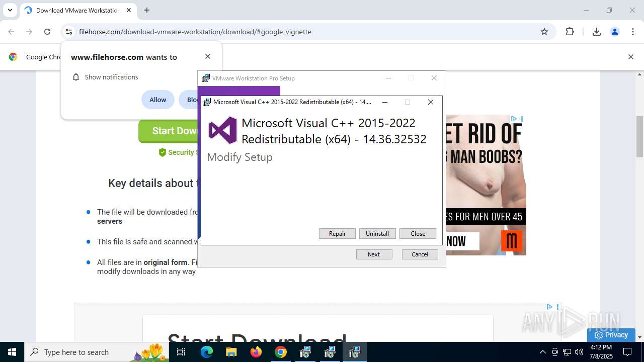Open Microsoft Edge from taskbar
Image resolution: width=644 pixels, height=362 pixels.
point(207,352)
